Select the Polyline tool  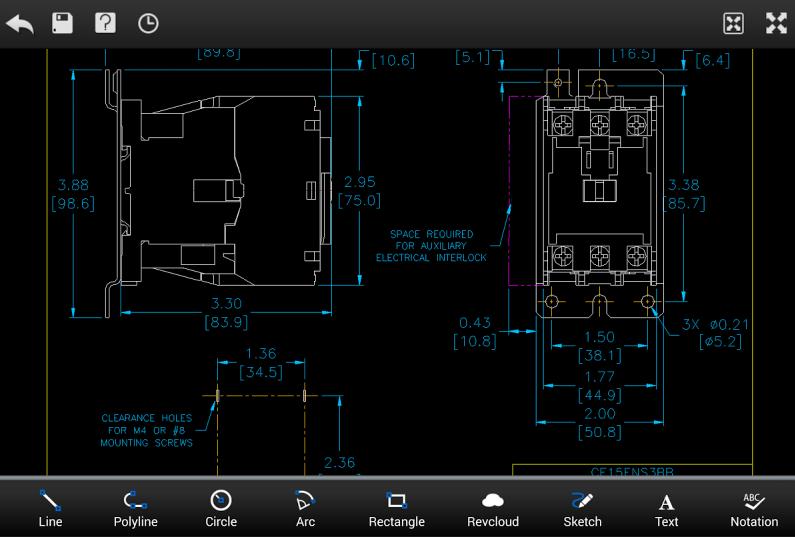[135, 508]
